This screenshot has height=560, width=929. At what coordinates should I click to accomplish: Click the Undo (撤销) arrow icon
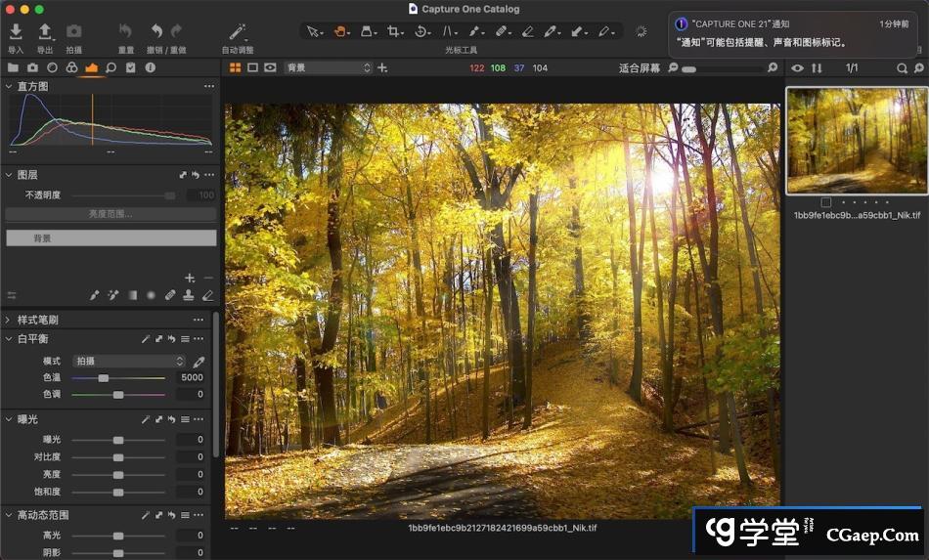click(x=156, y=32)
